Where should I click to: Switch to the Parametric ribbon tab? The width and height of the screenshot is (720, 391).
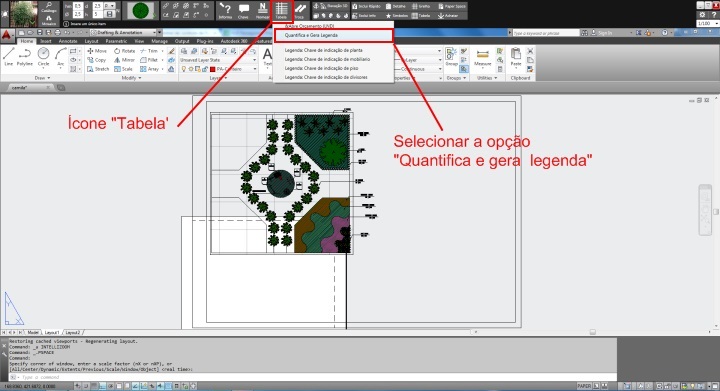tap(117, 41)
